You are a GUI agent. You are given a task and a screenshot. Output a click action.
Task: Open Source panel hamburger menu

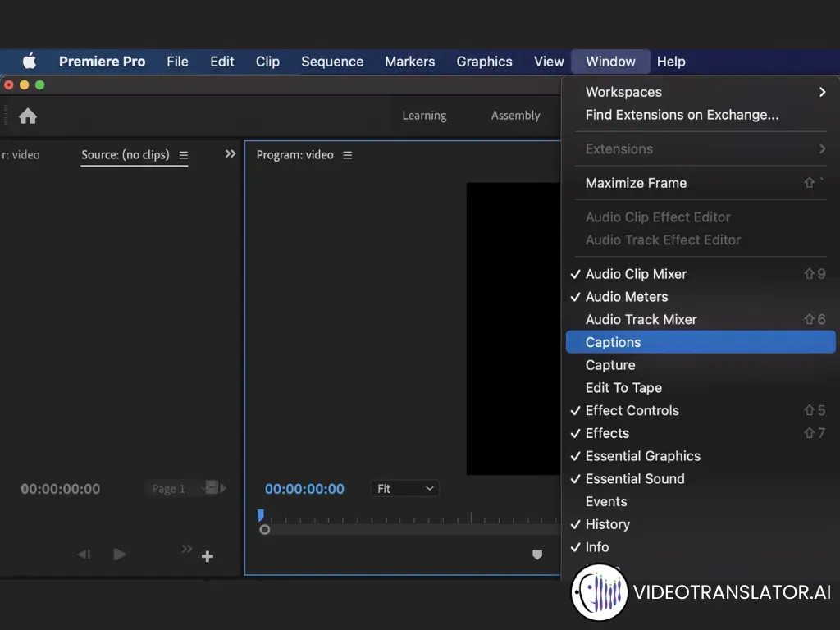[183, 155]
